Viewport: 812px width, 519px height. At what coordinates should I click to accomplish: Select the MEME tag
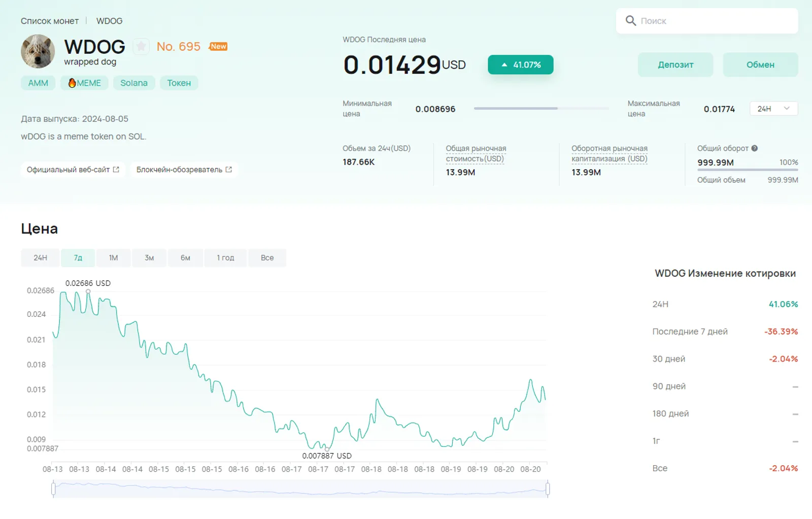point(84,83)
